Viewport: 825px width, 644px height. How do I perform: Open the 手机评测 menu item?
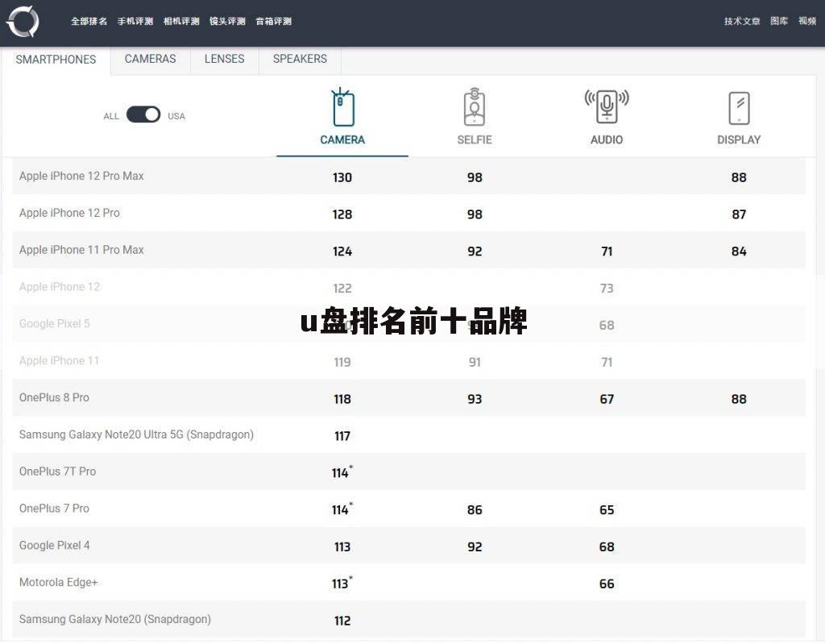[x=135, y=22]
